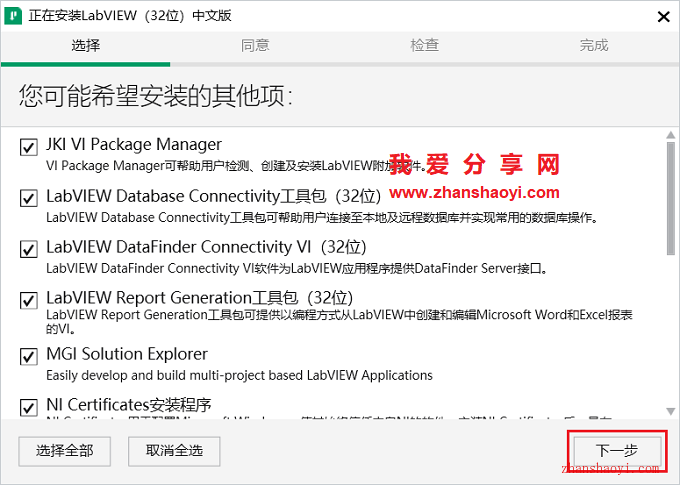Click LabVIEW DataFinder Connectivity VI title text

pos(206,247)
